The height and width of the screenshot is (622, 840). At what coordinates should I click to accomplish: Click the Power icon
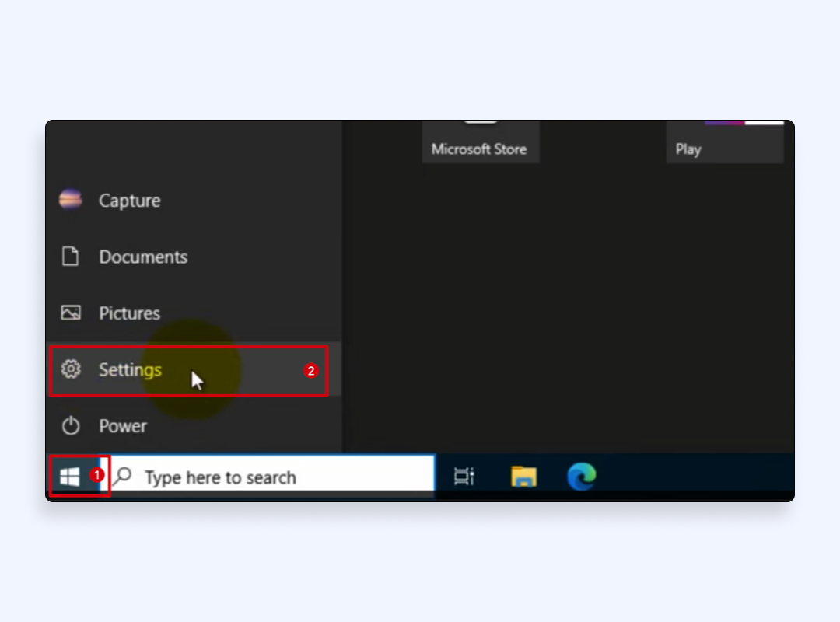(70, 426)
